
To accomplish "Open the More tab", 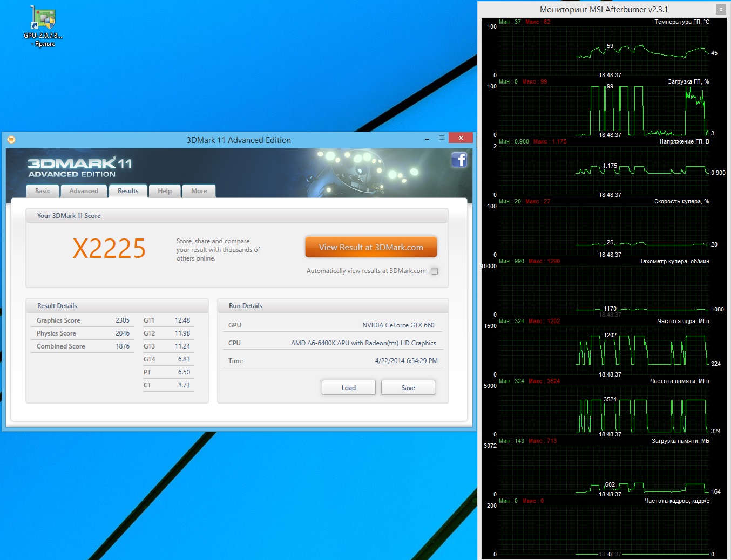I will point(199,191).
